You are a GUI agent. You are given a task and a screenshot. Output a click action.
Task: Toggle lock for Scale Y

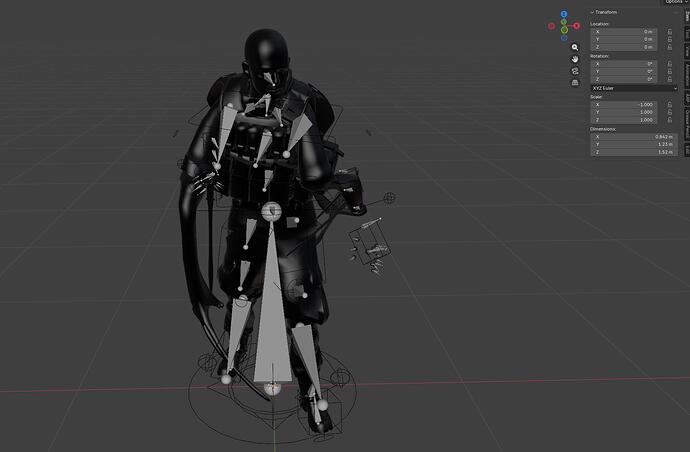669,112
